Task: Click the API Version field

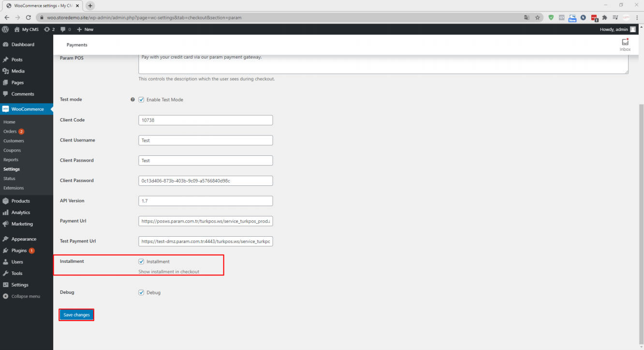Action: [205, 201]
